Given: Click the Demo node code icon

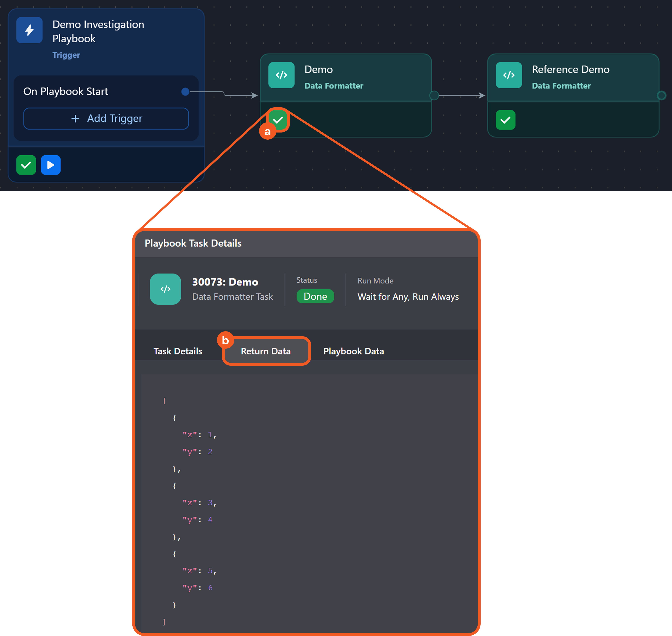Looking at the screenshot, I should [281, 75].
